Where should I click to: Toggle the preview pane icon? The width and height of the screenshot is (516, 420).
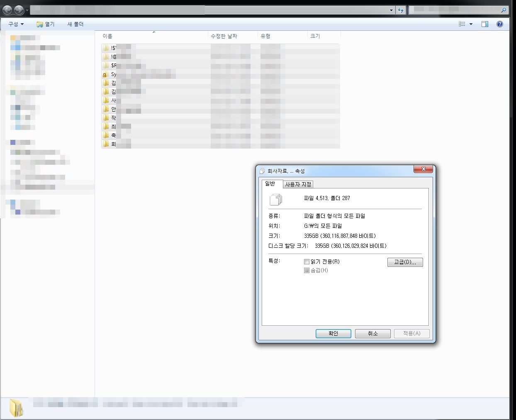point(485,24)
